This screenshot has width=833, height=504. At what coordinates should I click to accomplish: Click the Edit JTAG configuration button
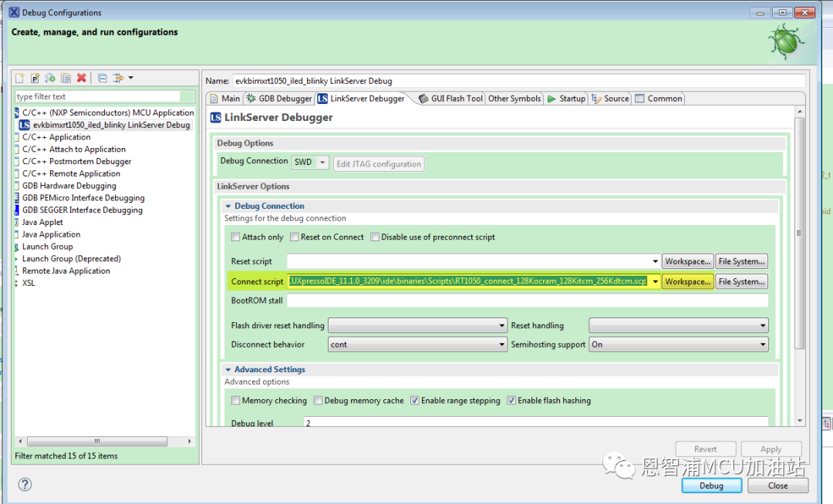(x=379, y=164)
